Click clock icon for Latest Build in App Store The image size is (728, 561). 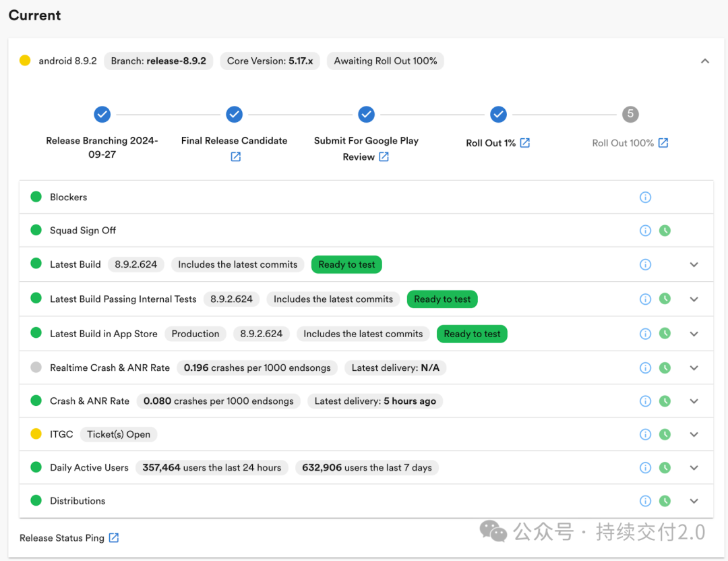click(x=665, y=334)
